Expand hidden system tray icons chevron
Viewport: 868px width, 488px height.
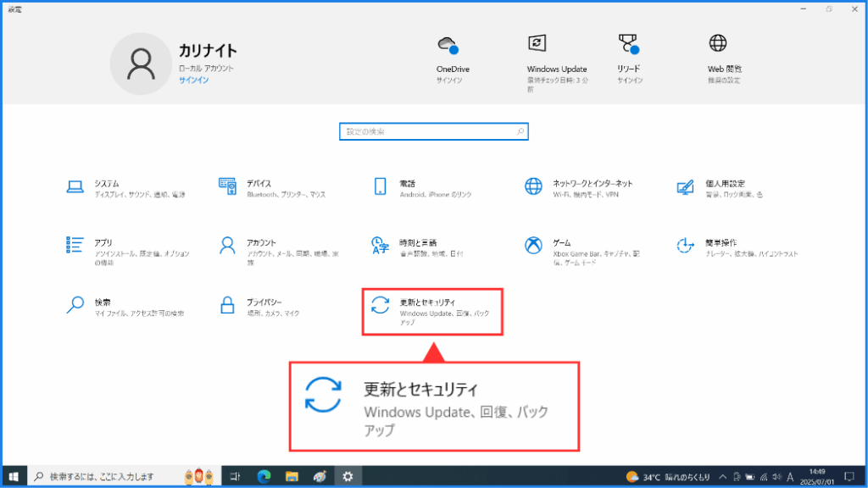(x=722, y=477)
